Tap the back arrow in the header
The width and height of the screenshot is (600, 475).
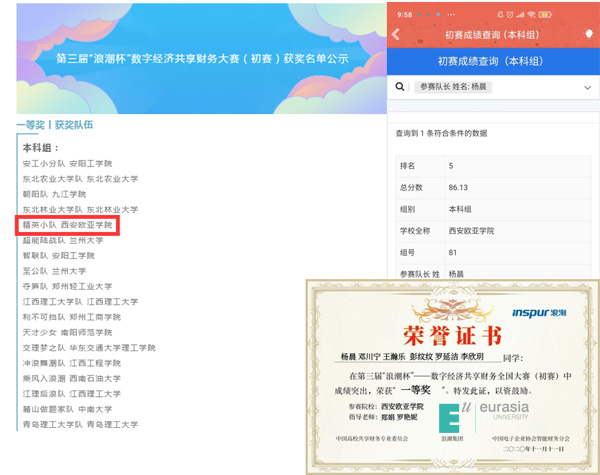point(396,35)
